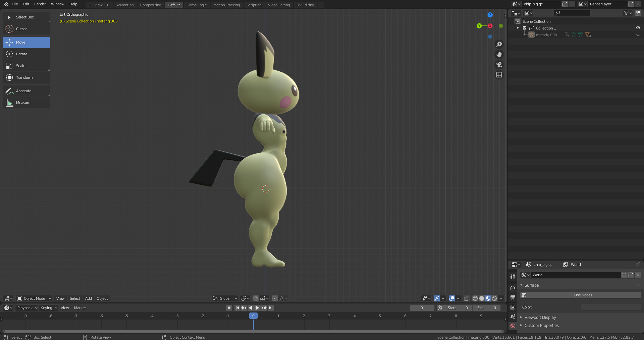Toggle auto keying record button

coord(229,308)
